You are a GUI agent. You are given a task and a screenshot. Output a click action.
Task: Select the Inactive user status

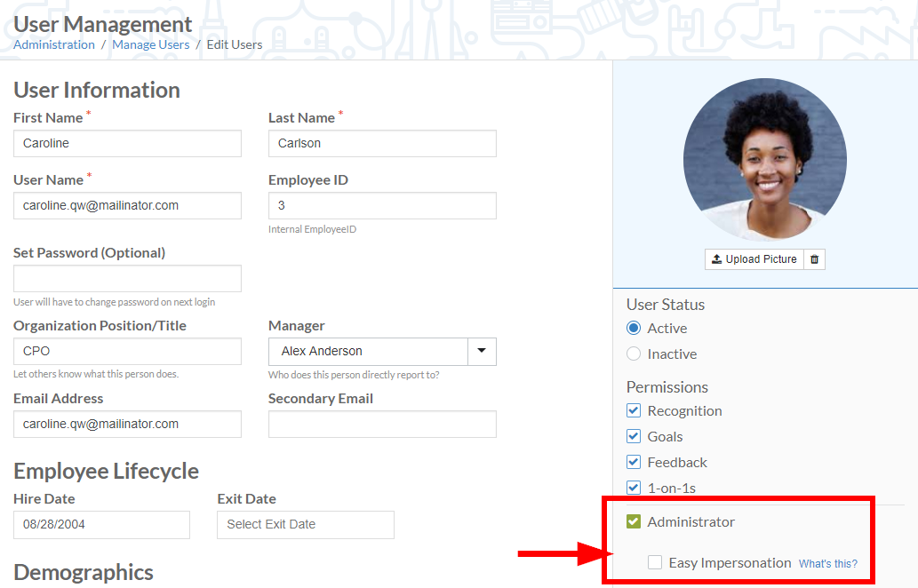[x=634, y=354]
